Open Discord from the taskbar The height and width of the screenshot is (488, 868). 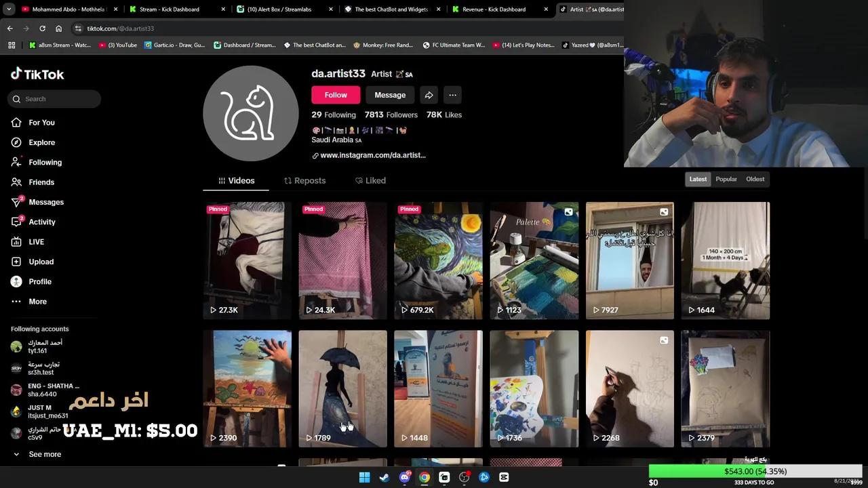click(404, 477)
